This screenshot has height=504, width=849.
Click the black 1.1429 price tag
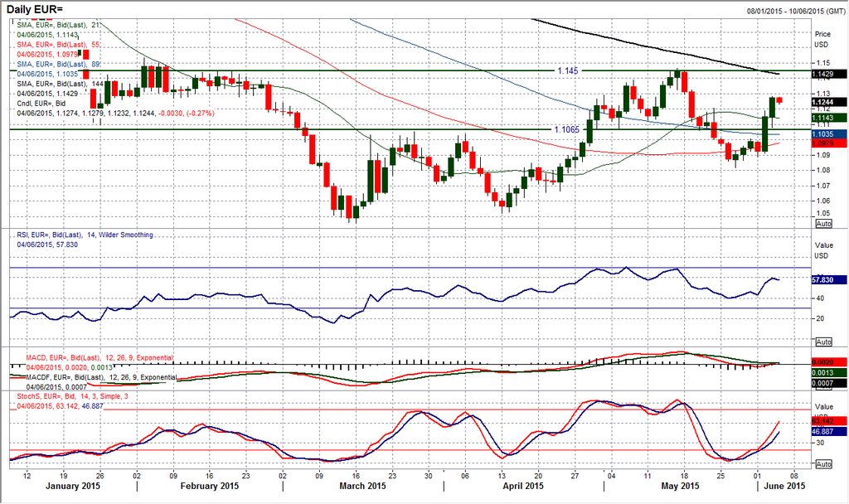click(829, 74)
